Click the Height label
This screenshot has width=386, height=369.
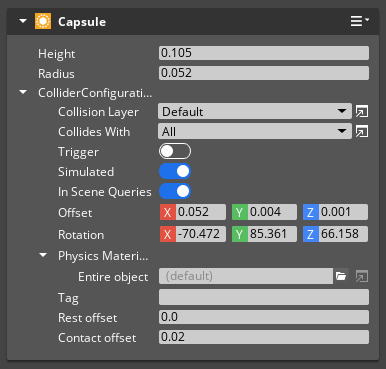tap(57, 54)
